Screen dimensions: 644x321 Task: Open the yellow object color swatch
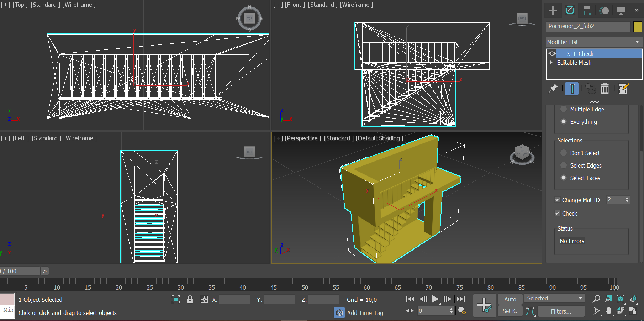638,26
